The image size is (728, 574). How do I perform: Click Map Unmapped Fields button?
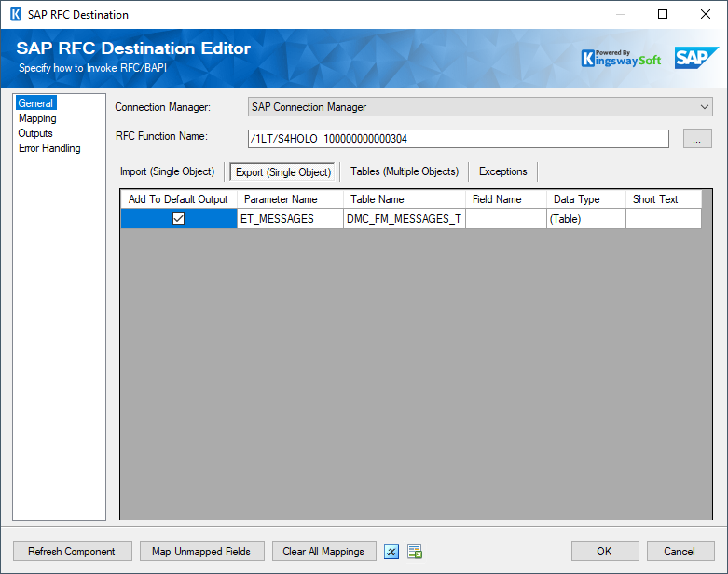point(201,552)
